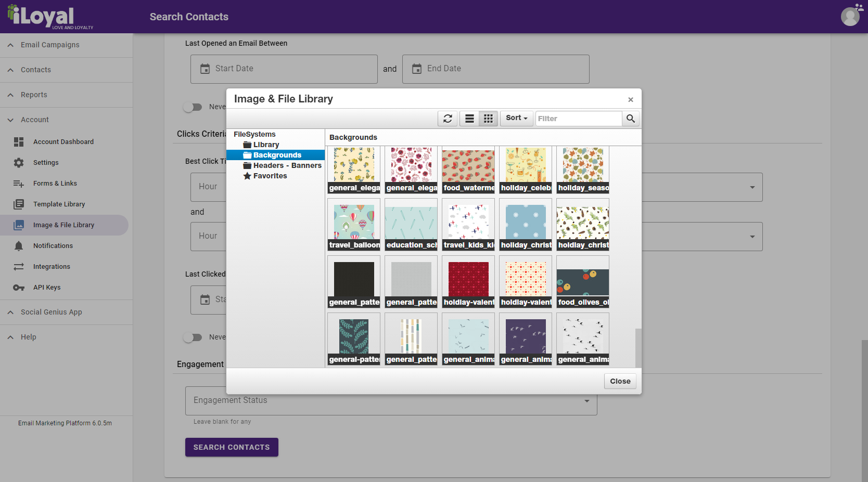Click the refresh icon in library toolbar
Image resolution: width=868 pixels, height=482 pixels.
(x=448, y=119)
